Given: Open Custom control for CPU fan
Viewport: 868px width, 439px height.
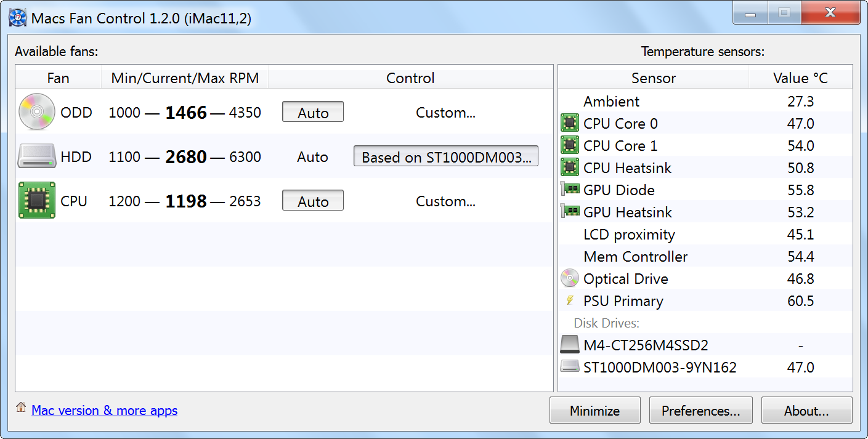Looking at the screenshot, I should pyautogui.click(x=445, y=201).
